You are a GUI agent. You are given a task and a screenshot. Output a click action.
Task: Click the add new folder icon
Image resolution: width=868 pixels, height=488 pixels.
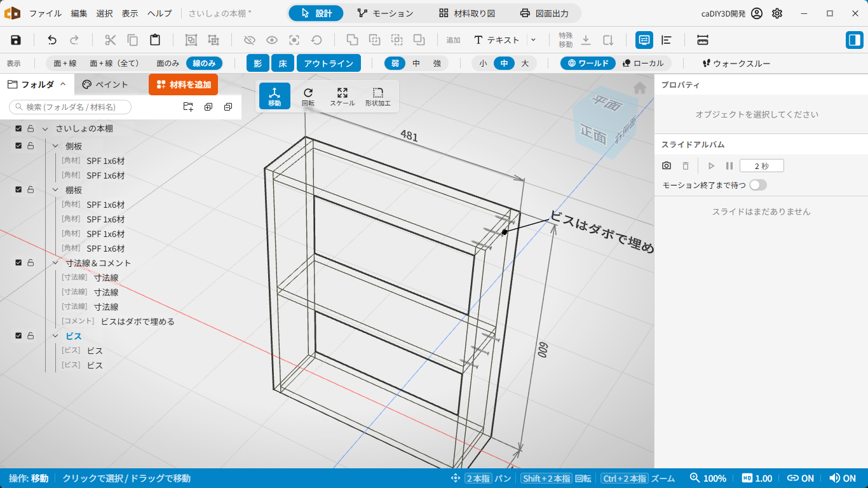[x=188, y=107]
